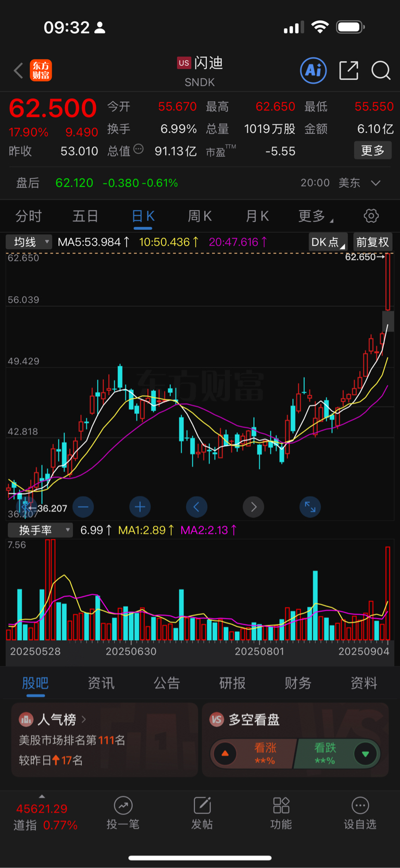The image size is (400, 868).
Task: Open the 换手率 indicator dropdown
Action: click(x=40, y=530)
